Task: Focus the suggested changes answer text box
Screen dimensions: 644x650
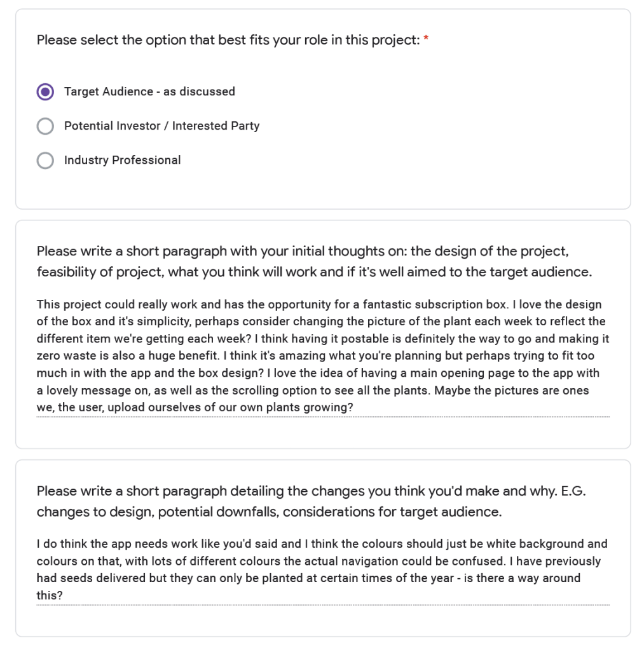Action: point(322,570)
